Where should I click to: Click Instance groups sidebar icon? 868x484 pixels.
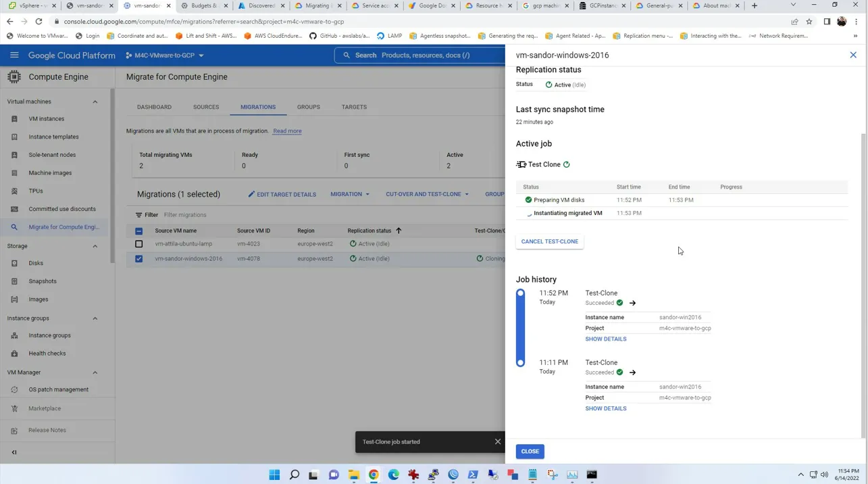14,335
